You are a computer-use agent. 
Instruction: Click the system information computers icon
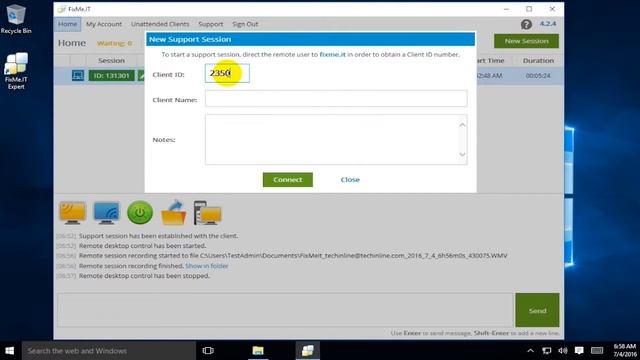207,213
